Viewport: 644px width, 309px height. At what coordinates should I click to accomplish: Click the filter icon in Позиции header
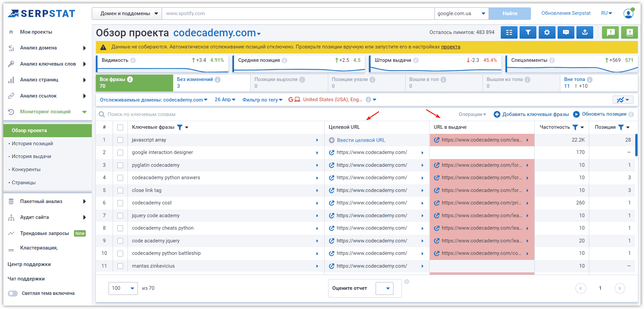[x=621, y=127]
